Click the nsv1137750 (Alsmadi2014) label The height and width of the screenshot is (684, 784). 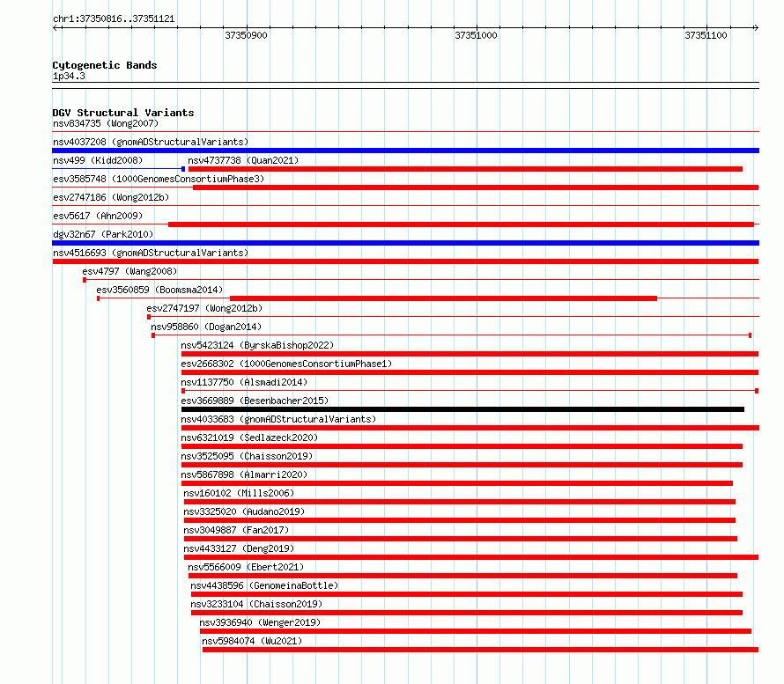pos(244,382)
